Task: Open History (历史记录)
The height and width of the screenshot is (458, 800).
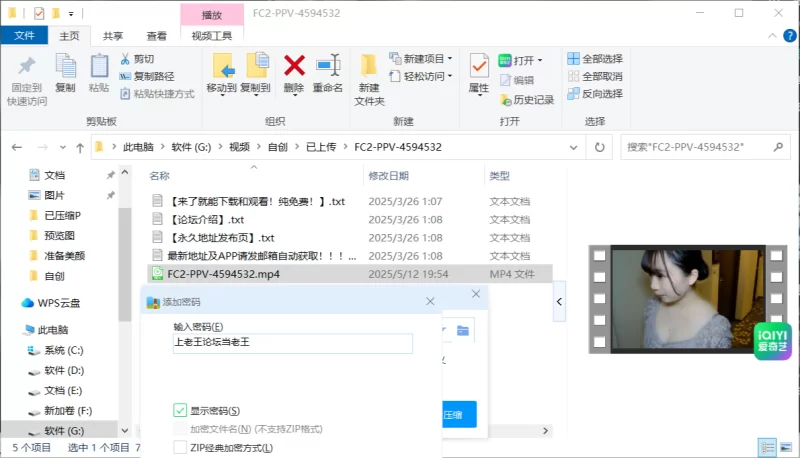Action: click(x=527, y=100)
